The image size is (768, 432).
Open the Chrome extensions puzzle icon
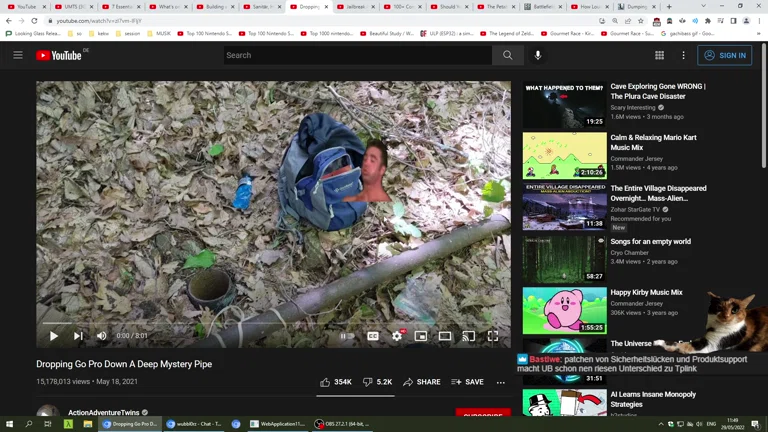point(708,21)
